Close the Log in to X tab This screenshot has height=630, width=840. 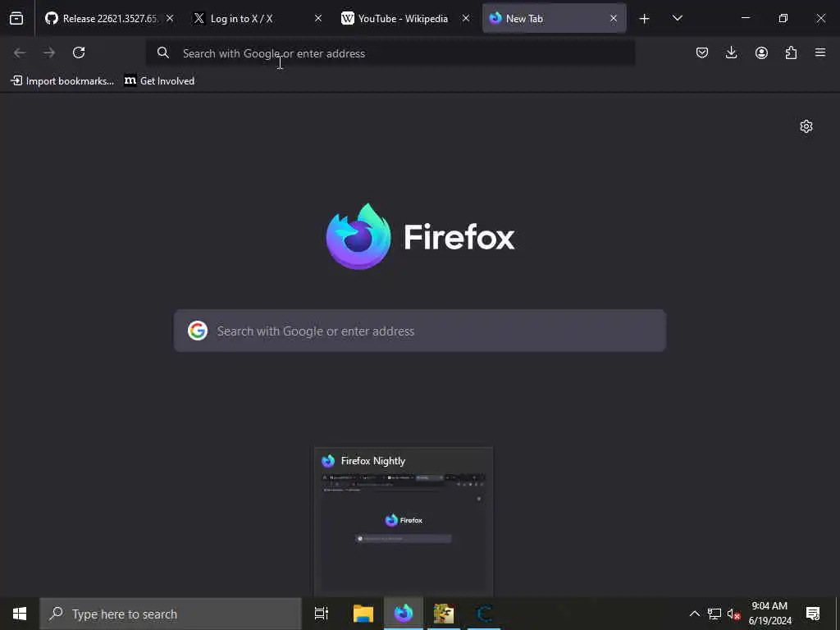pyautogui.click(x=318, y=18)
